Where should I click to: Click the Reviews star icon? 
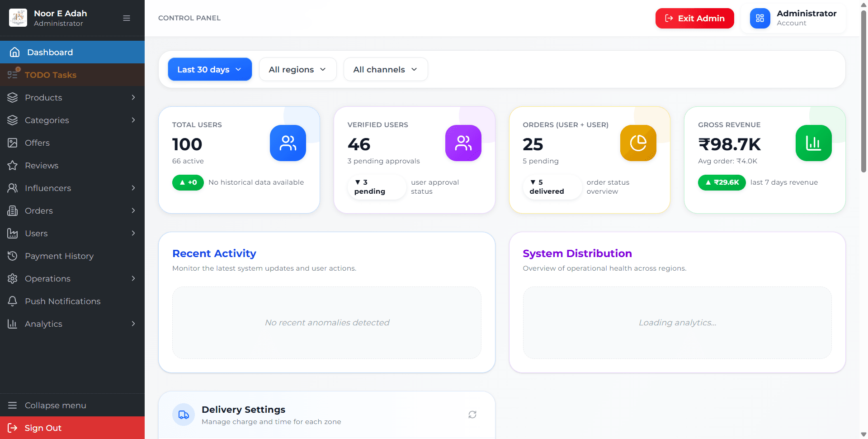13,165
